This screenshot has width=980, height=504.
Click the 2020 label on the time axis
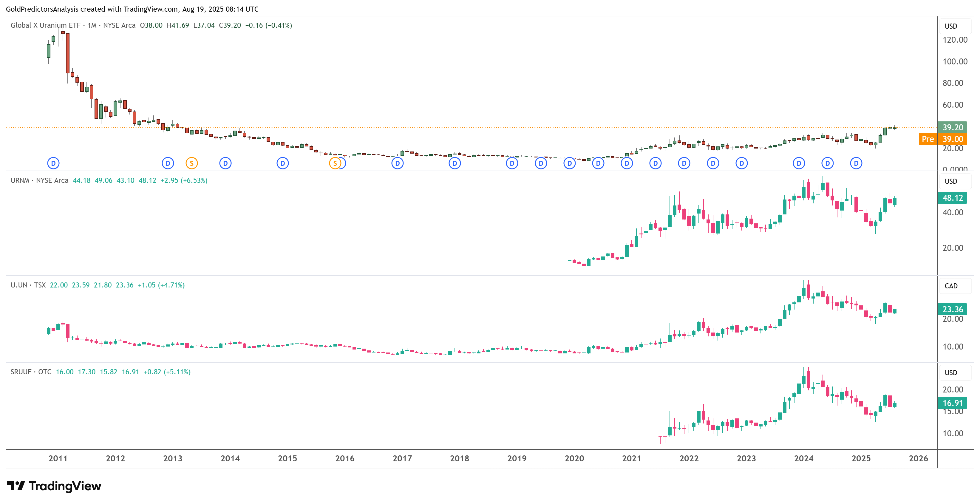pyautogui.click(x=574, y=458)
